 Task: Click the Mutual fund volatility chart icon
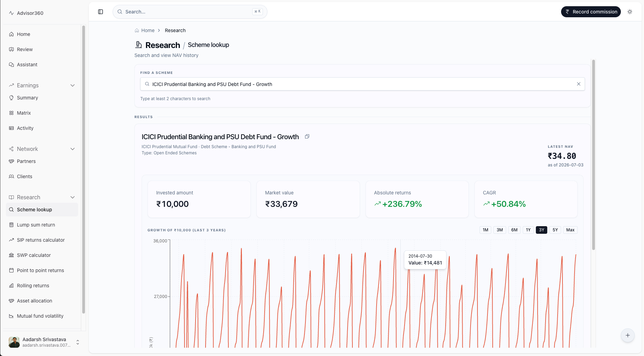11,316
